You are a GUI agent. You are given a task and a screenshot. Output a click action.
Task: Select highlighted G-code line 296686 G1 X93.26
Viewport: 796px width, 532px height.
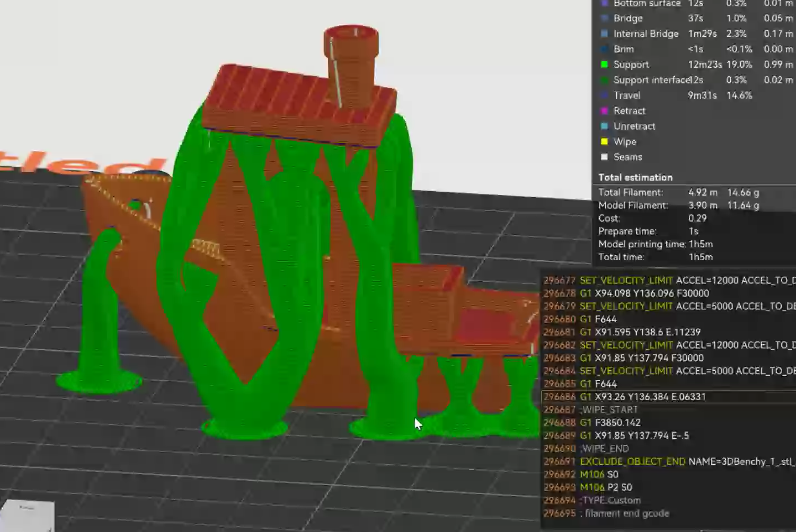(669, 397)
